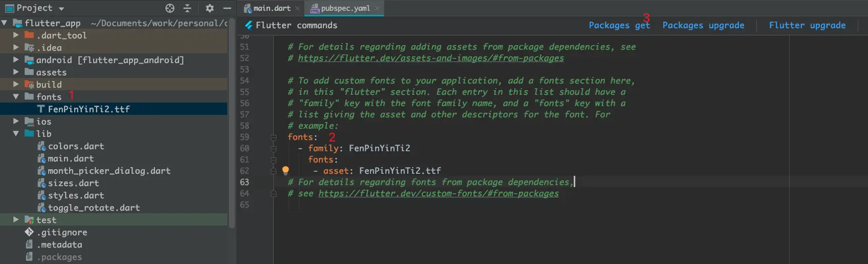Click the colors.dart file icon
Screen dimensions: 868x264
pyautogui.click(x=41, y=146)
